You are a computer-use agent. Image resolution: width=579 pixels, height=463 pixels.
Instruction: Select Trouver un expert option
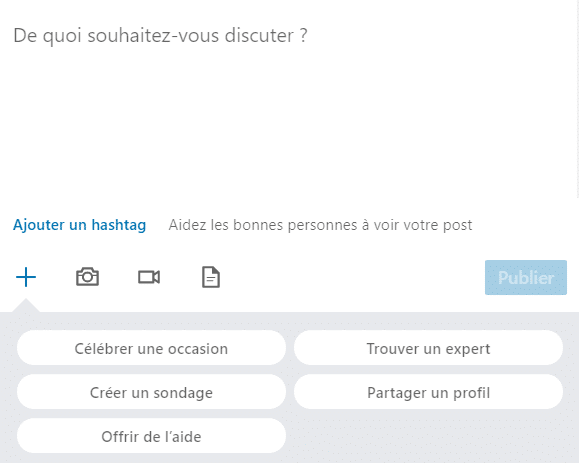pyautogui.click(x=428, y=348)
